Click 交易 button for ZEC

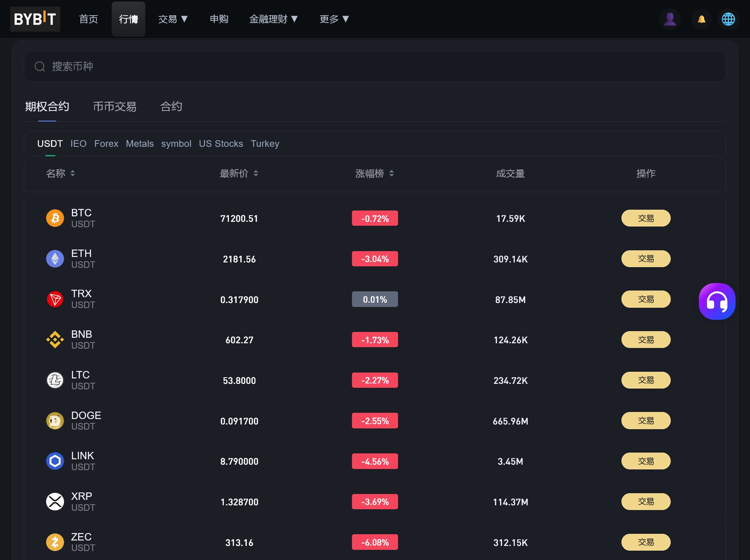coord(646,542)
